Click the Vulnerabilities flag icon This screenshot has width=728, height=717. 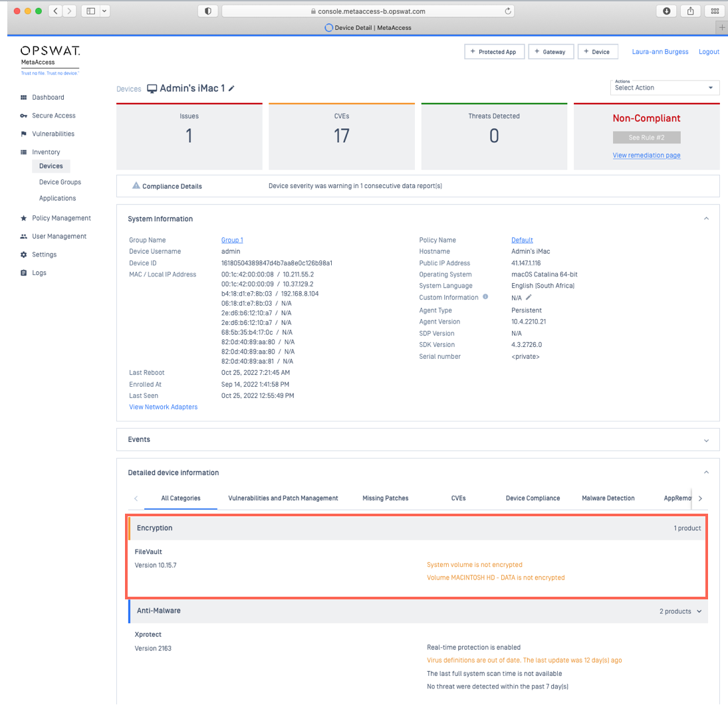pos(24,134)
